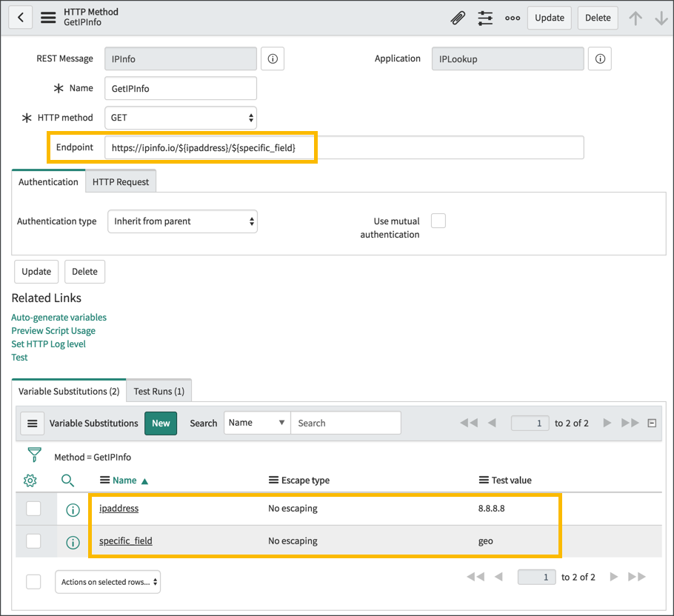Click the geo test value cell
674x616 pixels.
point(485,541)
